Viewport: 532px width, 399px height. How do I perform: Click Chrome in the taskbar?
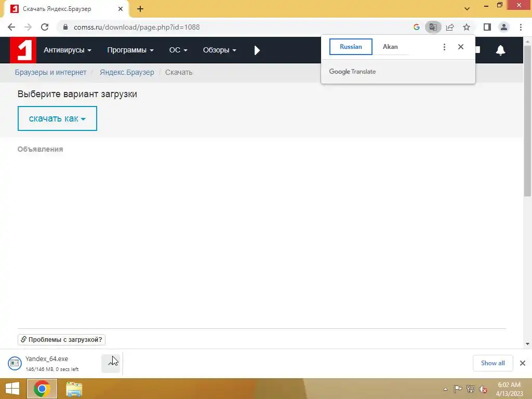coord(42,389)
